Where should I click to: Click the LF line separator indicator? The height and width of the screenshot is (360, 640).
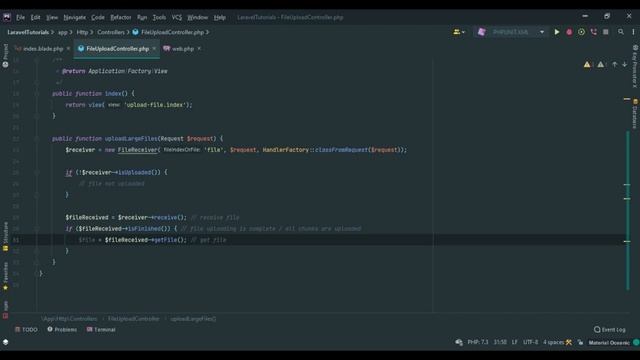tap(515, 342)
